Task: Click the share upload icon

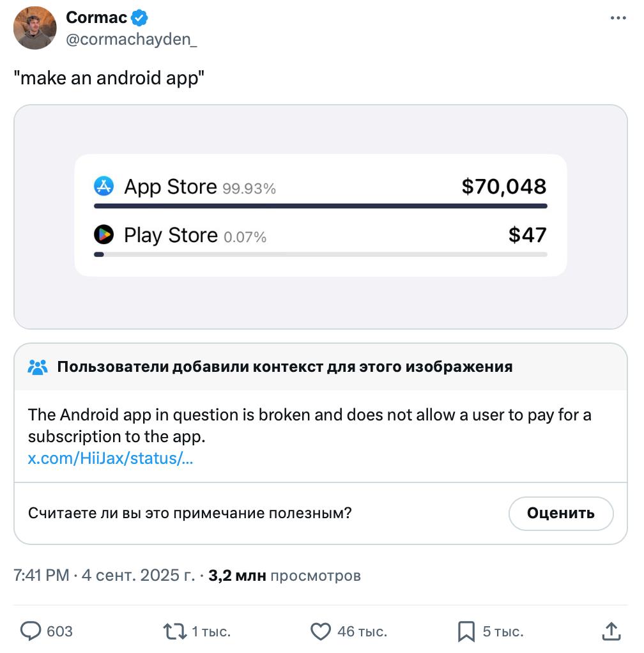Action: pos(611,631)
